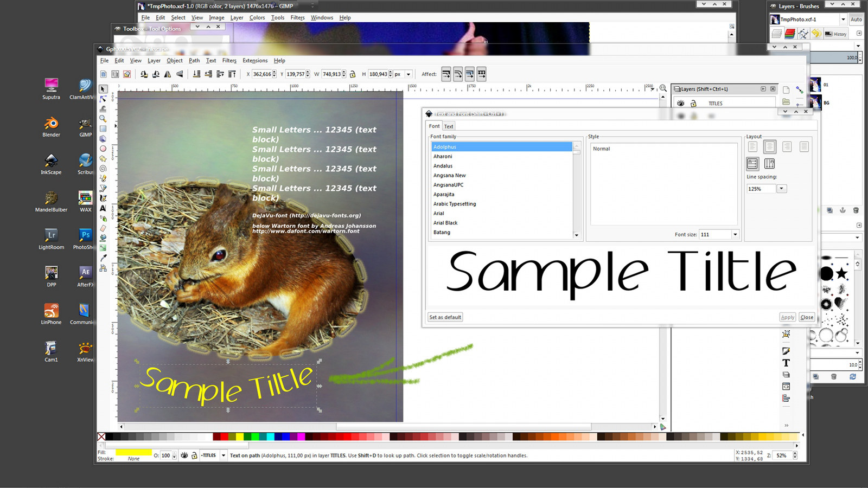Select the vertical text orientation icon
The width and height of the screenshot is (868, 488).
(769, 163)
